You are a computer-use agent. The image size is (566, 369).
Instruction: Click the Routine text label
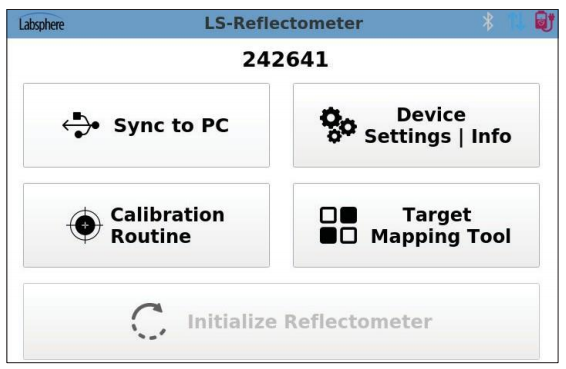click(151, 236)
